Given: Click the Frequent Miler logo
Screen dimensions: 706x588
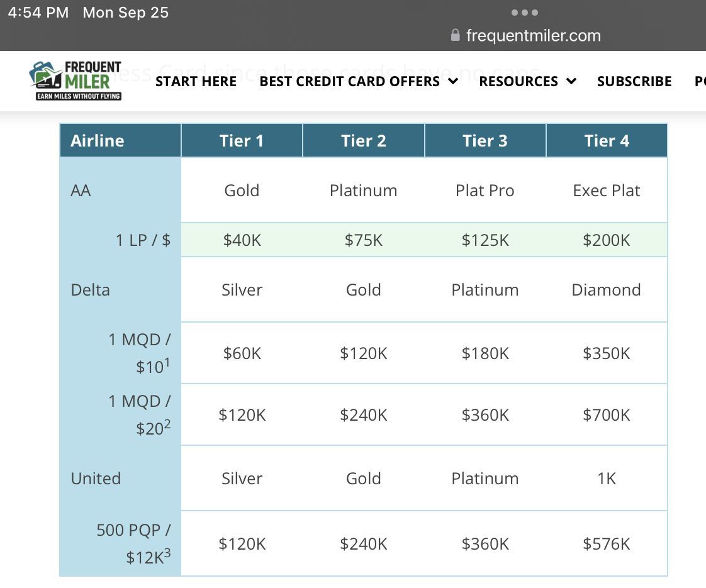Looking at the screenshot, I should pyautogui.click(x=75, y=80).
